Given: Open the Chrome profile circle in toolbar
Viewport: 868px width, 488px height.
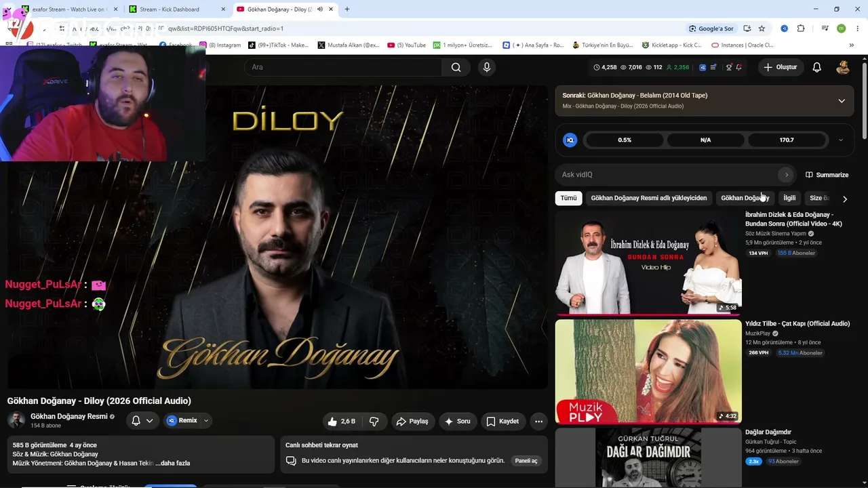Looking at the screenshot, I should click(x=842, y=28).
